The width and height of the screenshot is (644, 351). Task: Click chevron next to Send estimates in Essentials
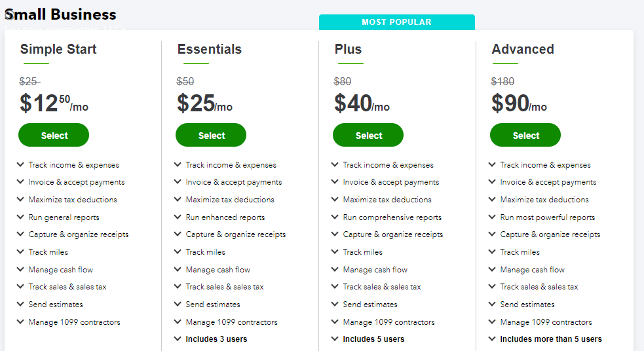tap(178, 304)
